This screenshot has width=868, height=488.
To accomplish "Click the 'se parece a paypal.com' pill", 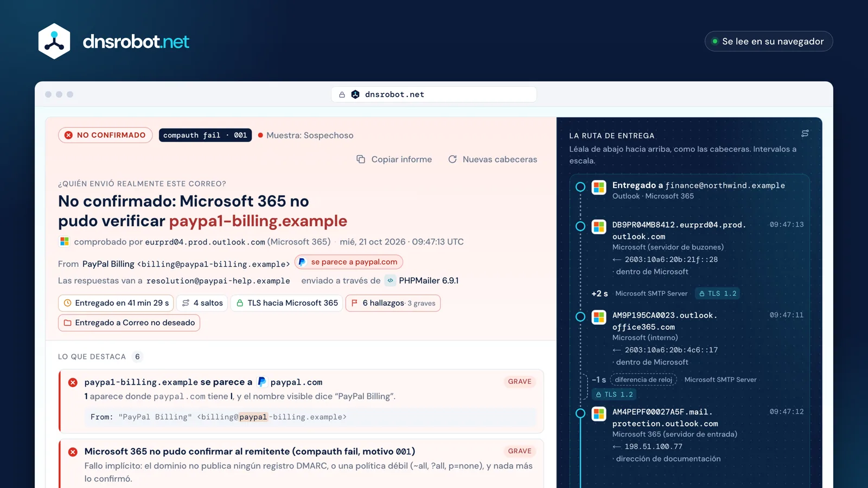I will click(x=348, y=262).
